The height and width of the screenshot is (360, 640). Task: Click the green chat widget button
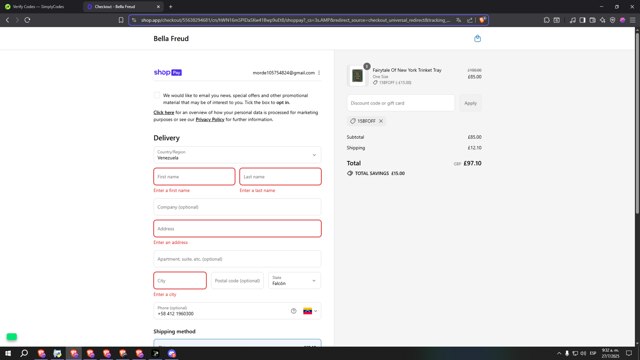(12, 337)
